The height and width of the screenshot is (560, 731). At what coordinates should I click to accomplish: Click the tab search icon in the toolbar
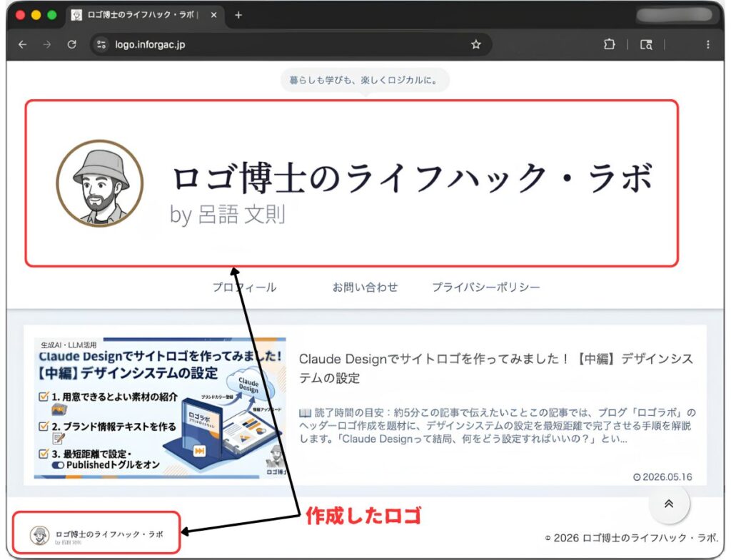click(x=646, y=44)
